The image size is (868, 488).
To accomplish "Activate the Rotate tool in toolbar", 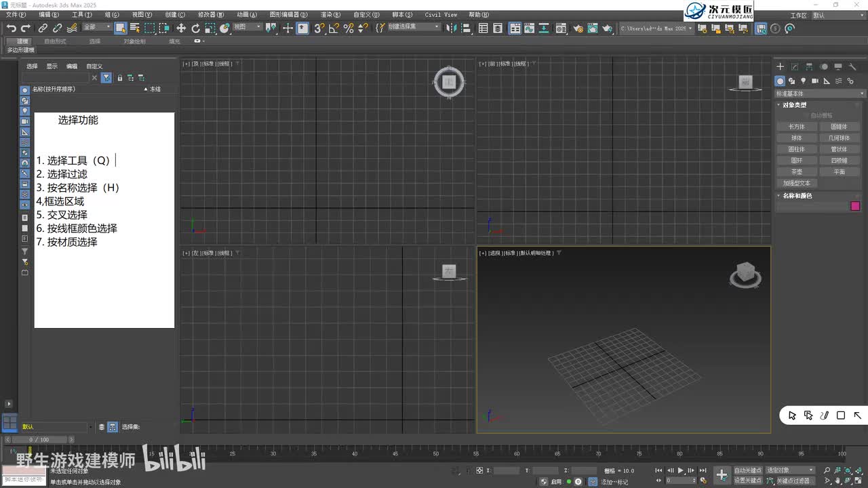I will [x=195, y=28].
